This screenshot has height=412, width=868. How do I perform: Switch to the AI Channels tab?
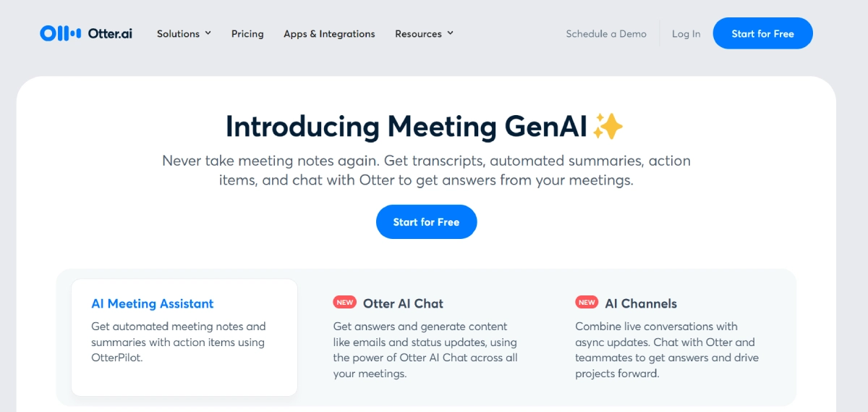641,303
